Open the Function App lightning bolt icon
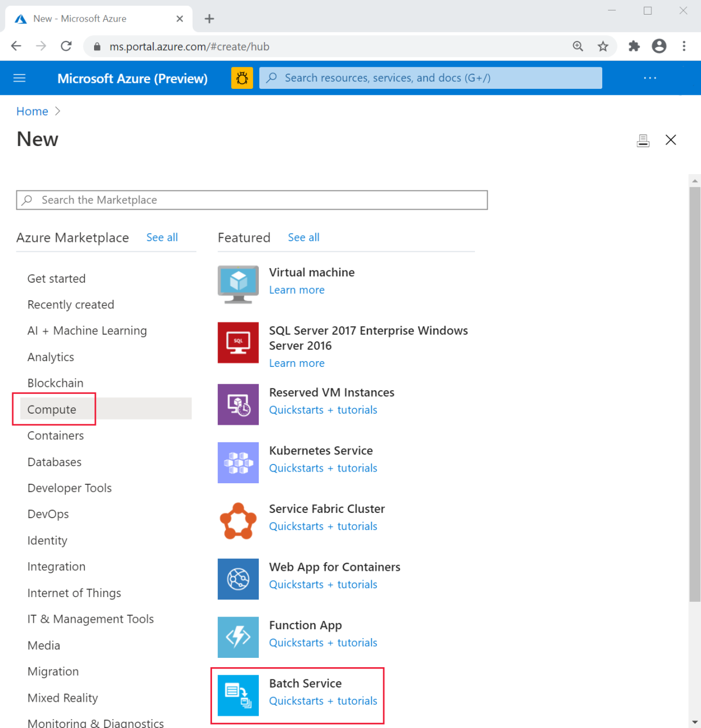 coord(238,637)
